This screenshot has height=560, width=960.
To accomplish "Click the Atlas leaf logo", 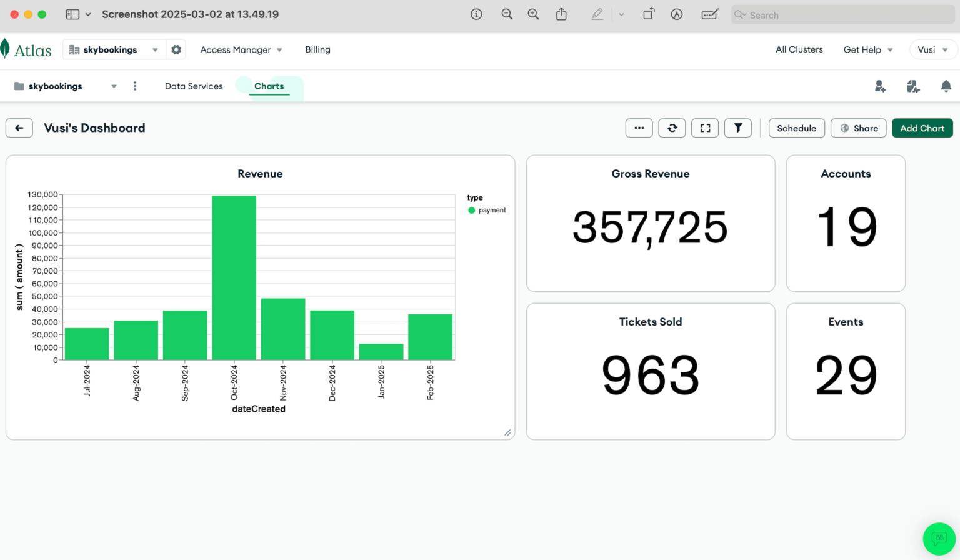I will coord(5,49).
